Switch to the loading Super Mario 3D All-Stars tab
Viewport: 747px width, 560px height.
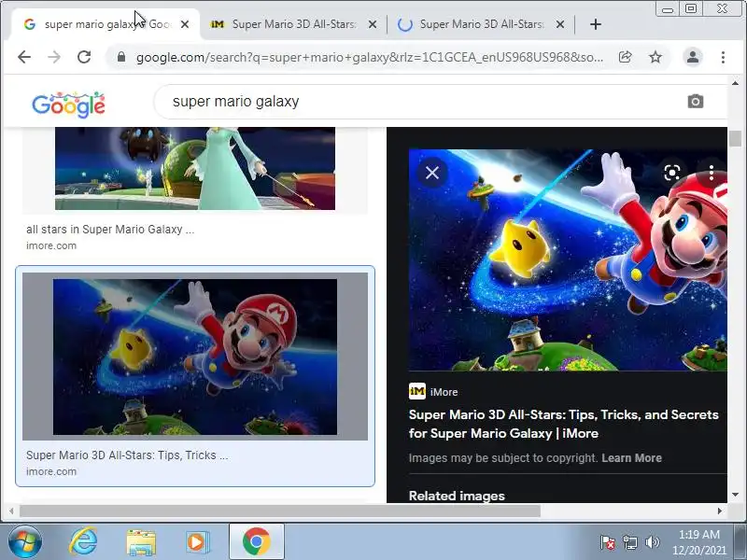pos(481,24)
